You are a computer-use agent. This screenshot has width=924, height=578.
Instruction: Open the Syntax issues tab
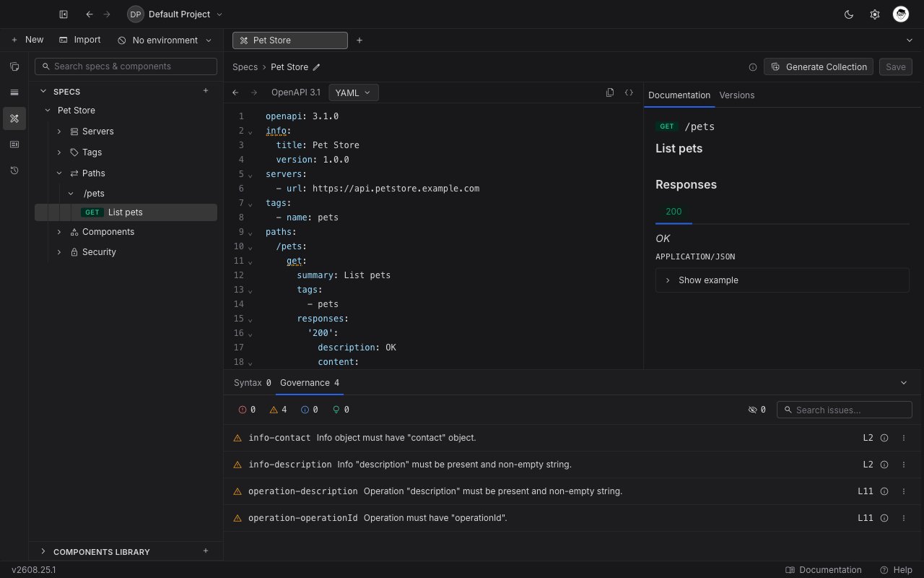pos(253,383)
